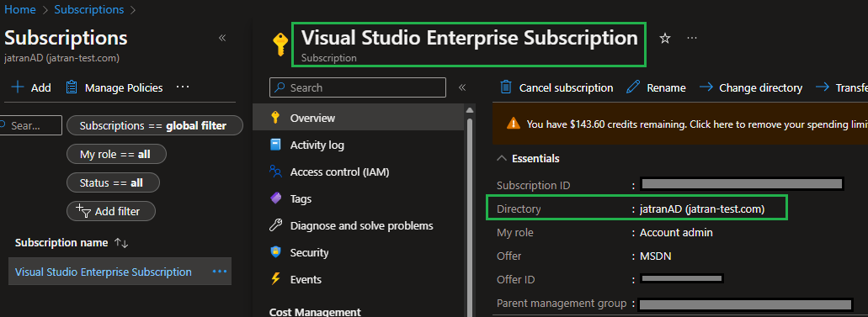The width and height of the screenshot is (868, 317).
Task: Click the Add subscription button
Action: pyautogui.click(x=31, y=87)
